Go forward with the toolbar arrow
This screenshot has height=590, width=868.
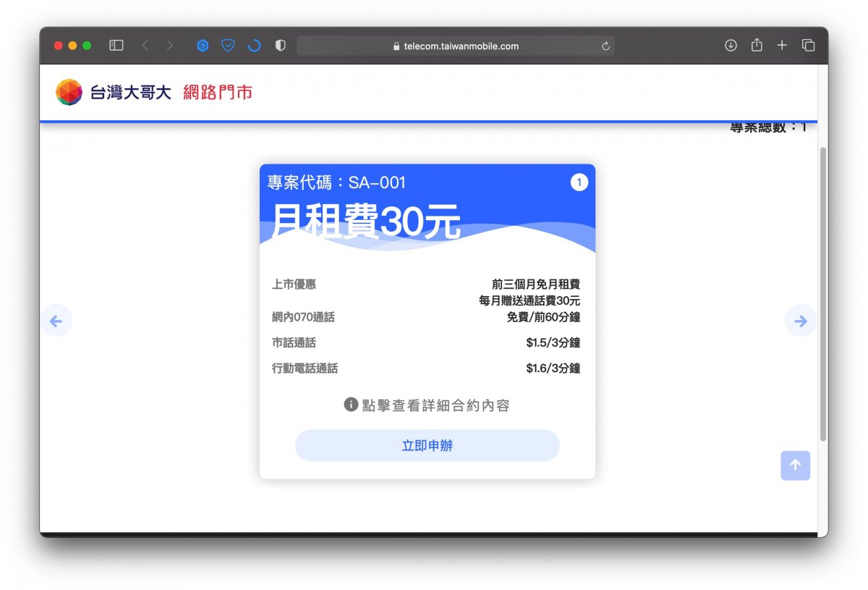169,46
